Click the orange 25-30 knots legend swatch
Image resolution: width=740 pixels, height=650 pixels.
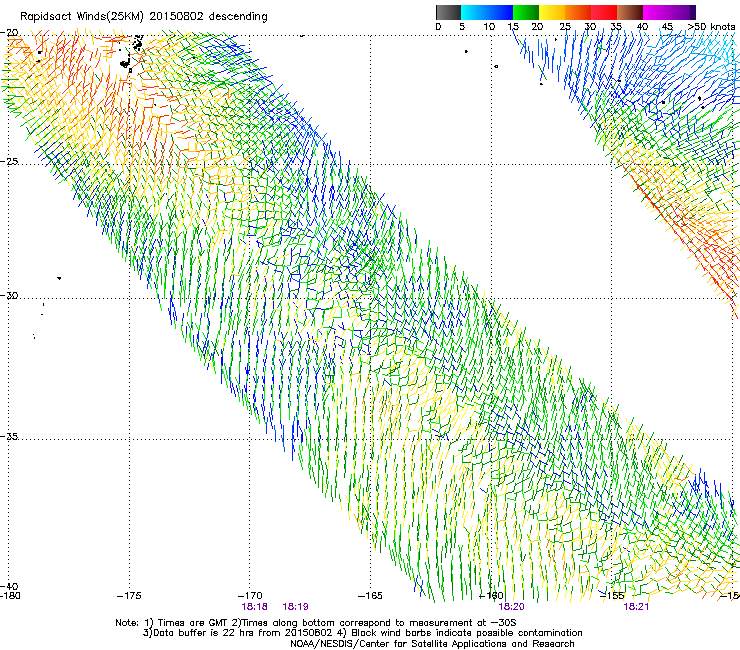pyautogui.click(x=578, y=12)
